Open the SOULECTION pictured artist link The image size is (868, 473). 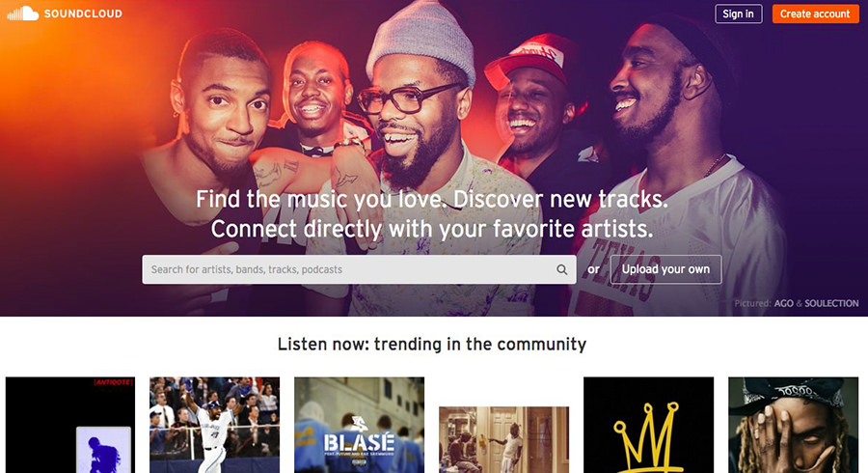831,303
